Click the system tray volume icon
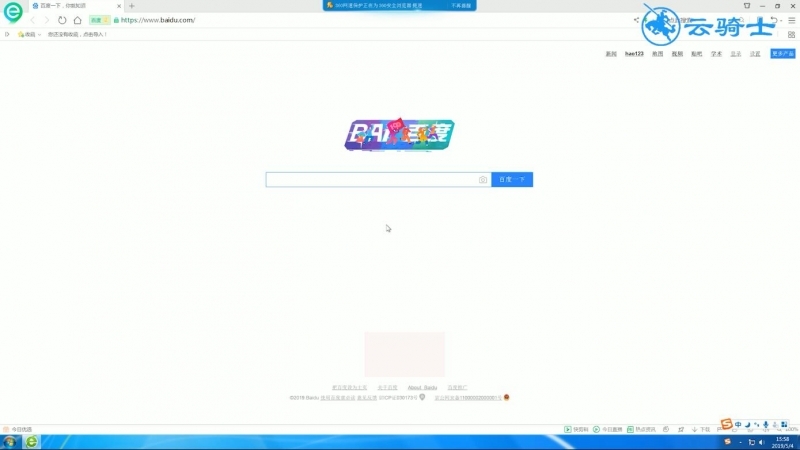800x450 pixels. click(x=762, y=442)
